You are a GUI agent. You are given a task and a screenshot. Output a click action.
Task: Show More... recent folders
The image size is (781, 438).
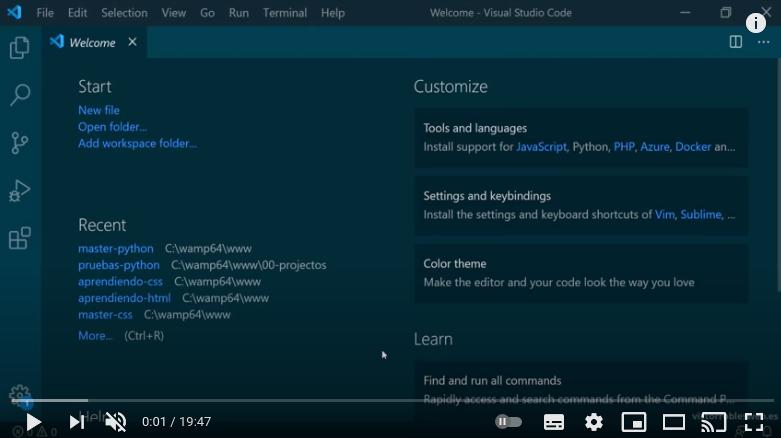coord(95,336)
